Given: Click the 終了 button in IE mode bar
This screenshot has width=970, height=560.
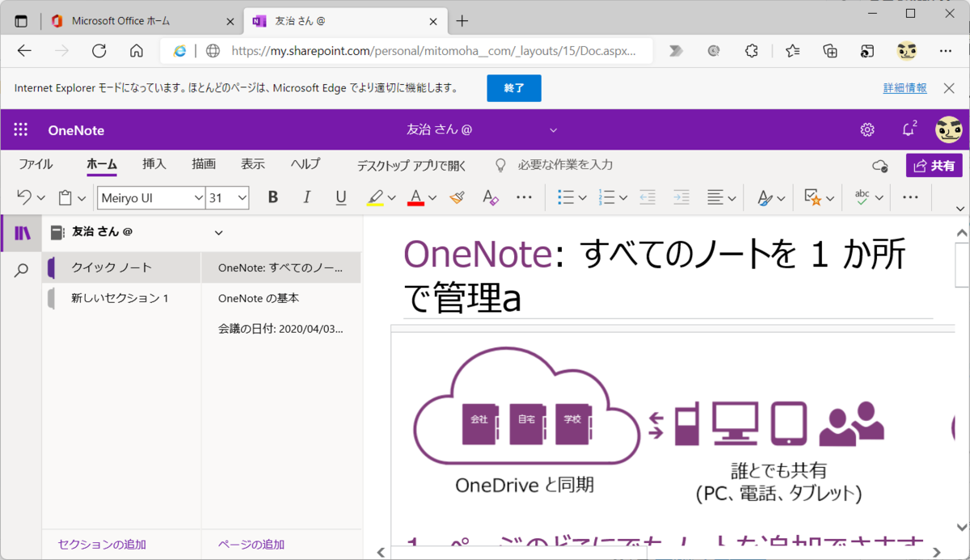Looking at the screenshot, I should coord(514,88).
